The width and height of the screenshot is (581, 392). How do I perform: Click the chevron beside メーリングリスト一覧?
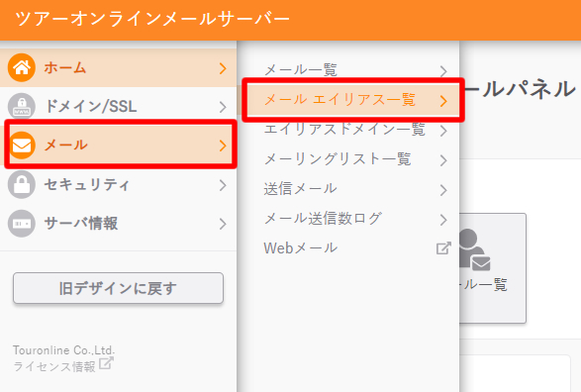pyautogui.click(x=443, y=160)
